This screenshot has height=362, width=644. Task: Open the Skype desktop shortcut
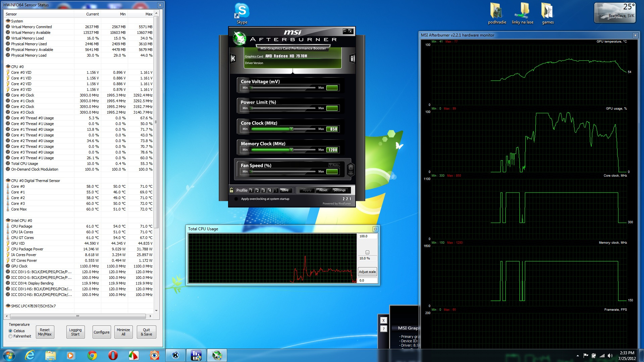click(x=242, y=13)
